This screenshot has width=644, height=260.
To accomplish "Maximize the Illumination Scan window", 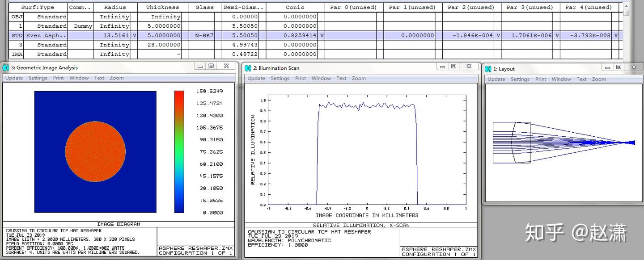I will [x=453, y=67].
